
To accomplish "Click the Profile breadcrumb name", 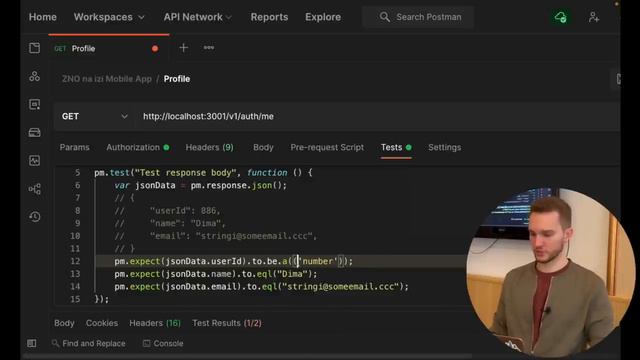I will click(x=177, y=79).
